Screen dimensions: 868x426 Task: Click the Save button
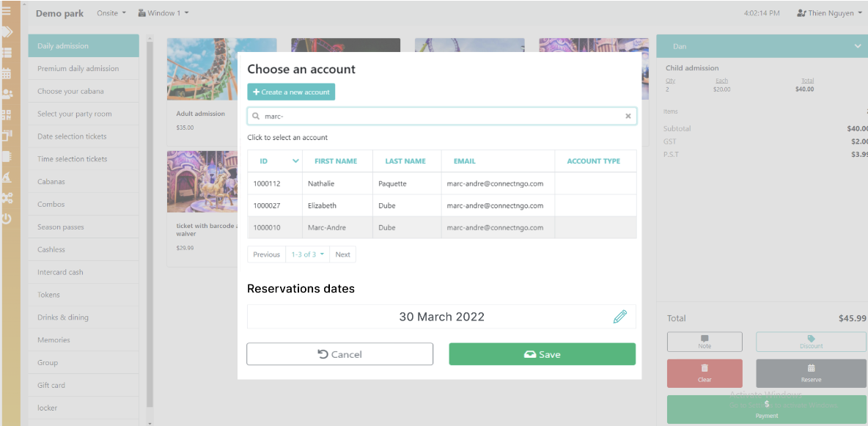(542, 354)
